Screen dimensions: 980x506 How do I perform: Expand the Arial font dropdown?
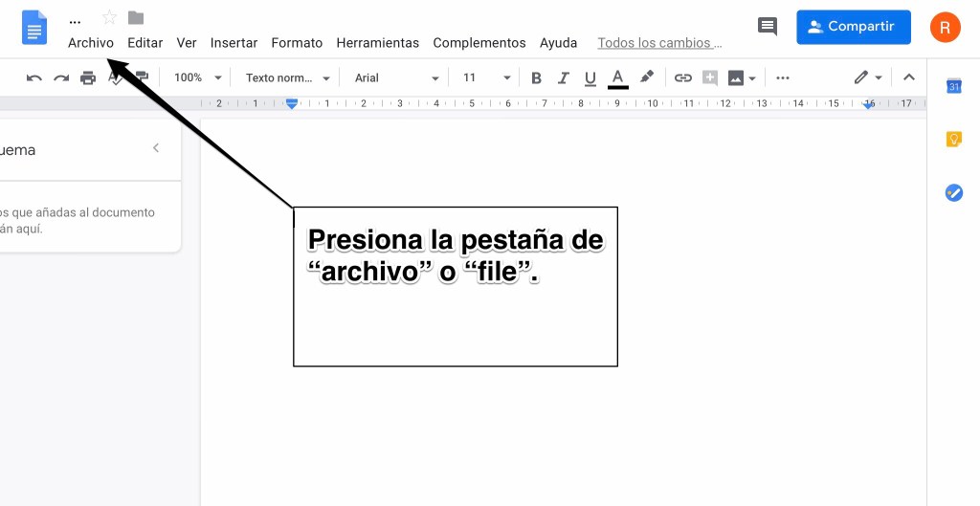coord(396,77)
